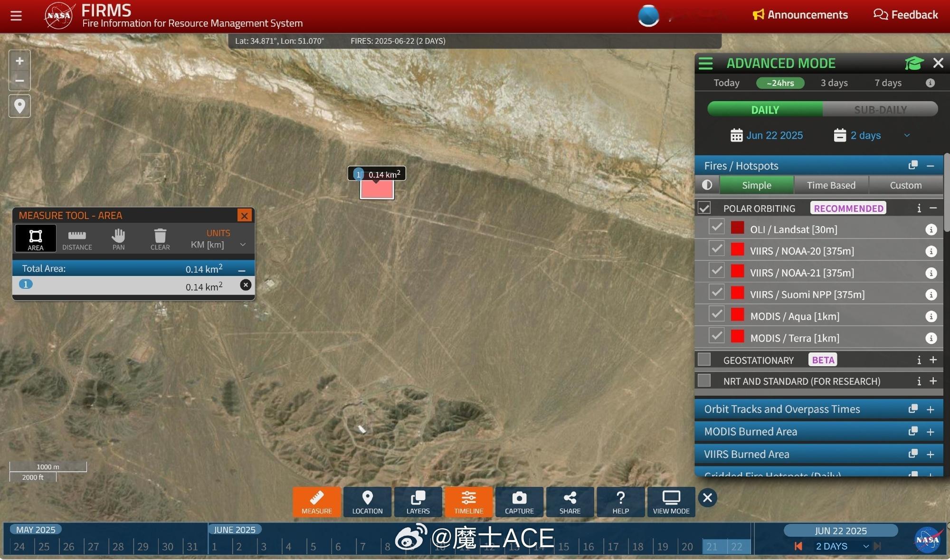Expand the Geostationary group
The image size is (950, 560).
tap(933, 360)
